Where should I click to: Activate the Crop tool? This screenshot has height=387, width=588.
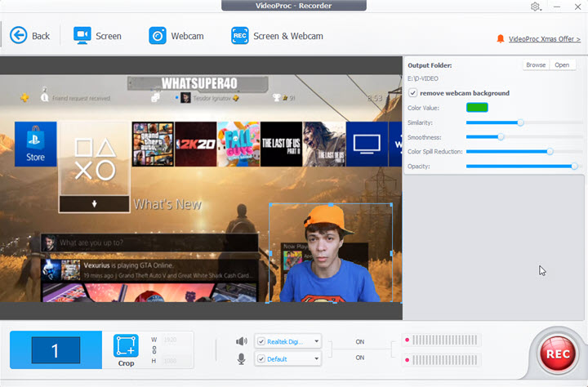tap(126, 350)
